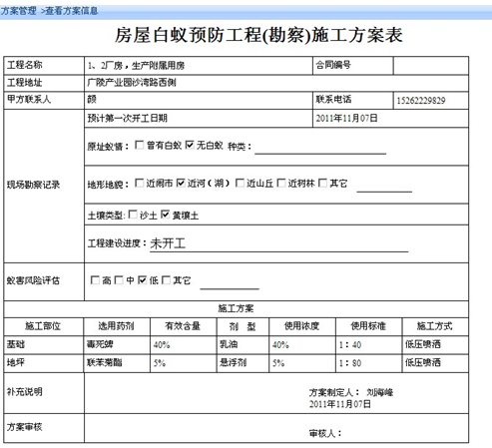Click the 施工方式 column header
Viewport: 492px width, 448px height.
coord(435,326)
